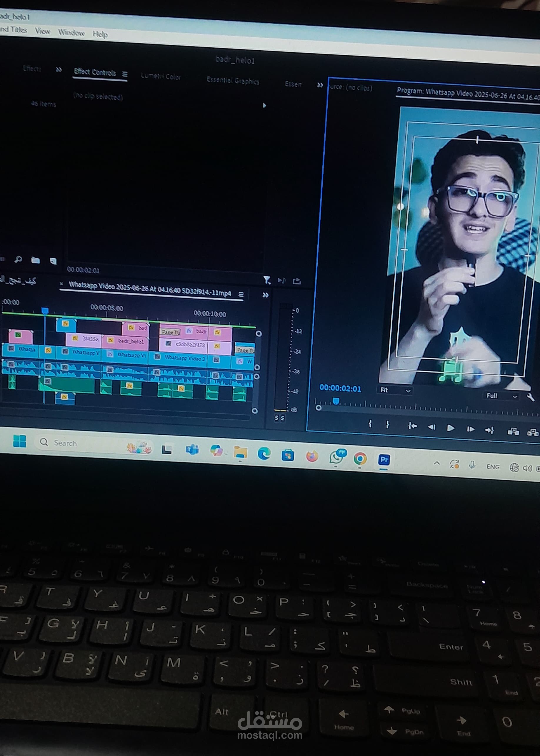The width and height of the screenshot is (540, 756).
Task: Open the View menu
Action: click(42, 31)
